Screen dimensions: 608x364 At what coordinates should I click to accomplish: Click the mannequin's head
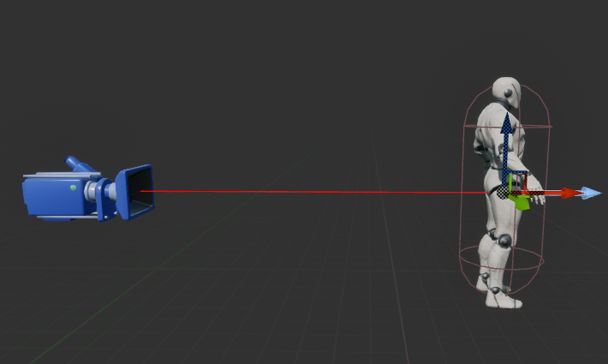click(x=506, y=92)
